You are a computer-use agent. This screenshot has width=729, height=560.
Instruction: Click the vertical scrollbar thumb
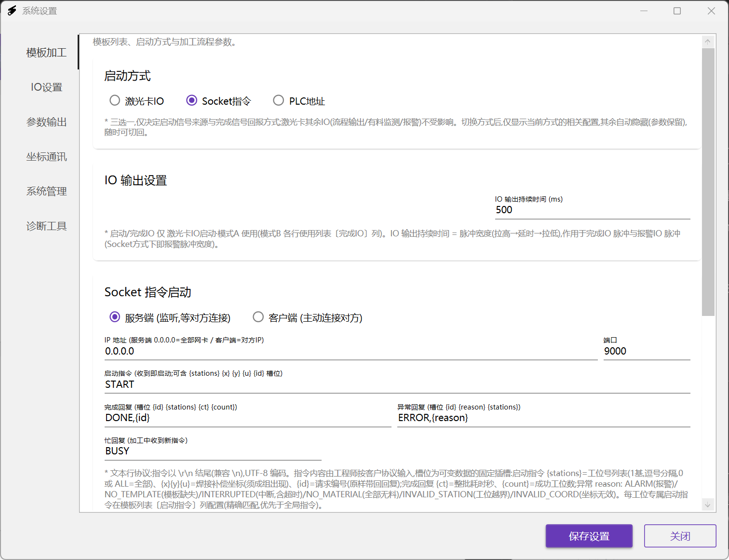click(708, 182)
